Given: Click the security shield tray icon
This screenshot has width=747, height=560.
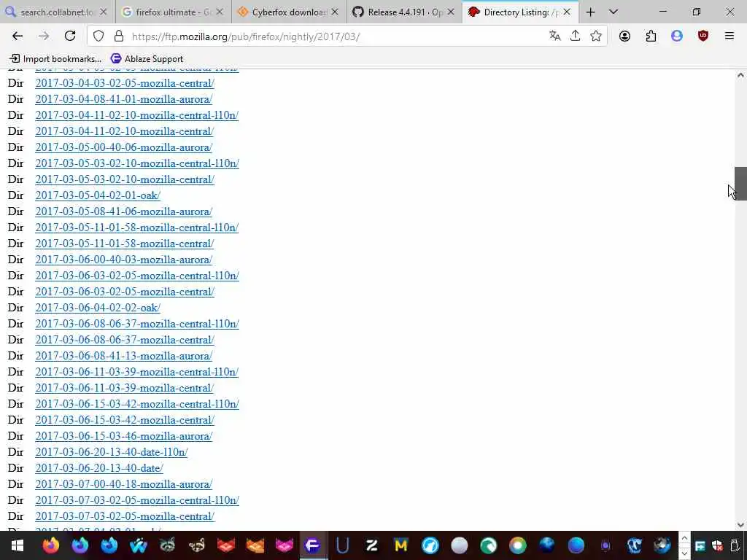Looking at the screenshot, I should click(x=717, y=545).
